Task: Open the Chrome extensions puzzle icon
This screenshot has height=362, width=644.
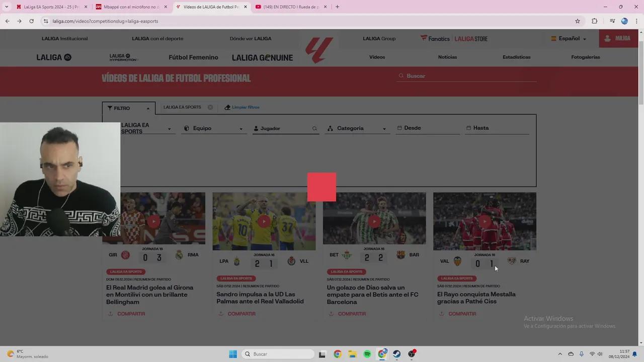Action: 594,21
